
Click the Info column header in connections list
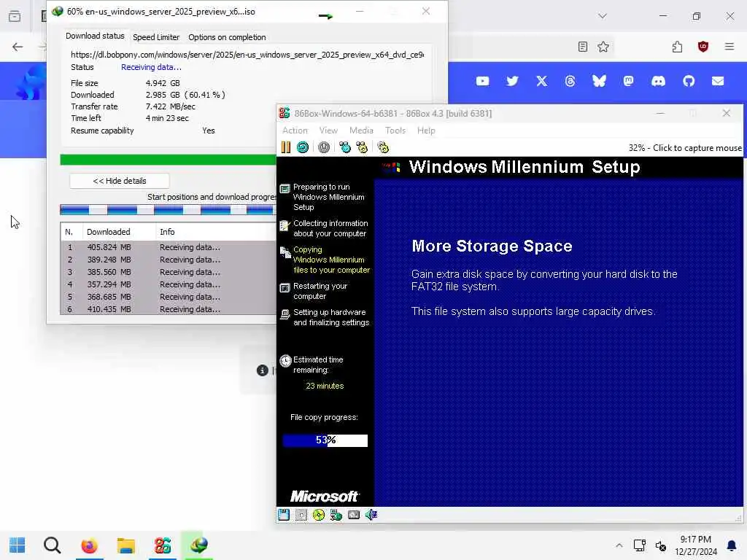coord(215,232)
